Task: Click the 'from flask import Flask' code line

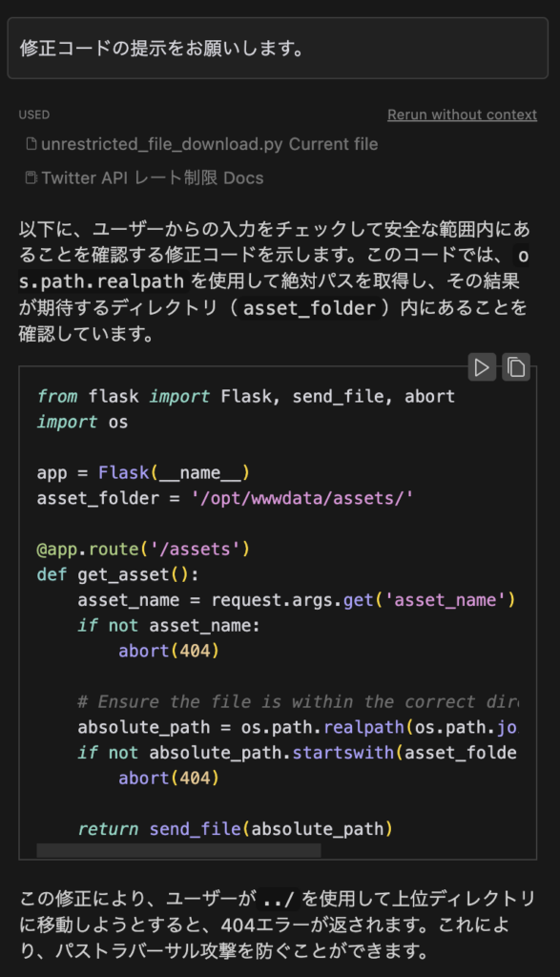Action: (246, 396)
